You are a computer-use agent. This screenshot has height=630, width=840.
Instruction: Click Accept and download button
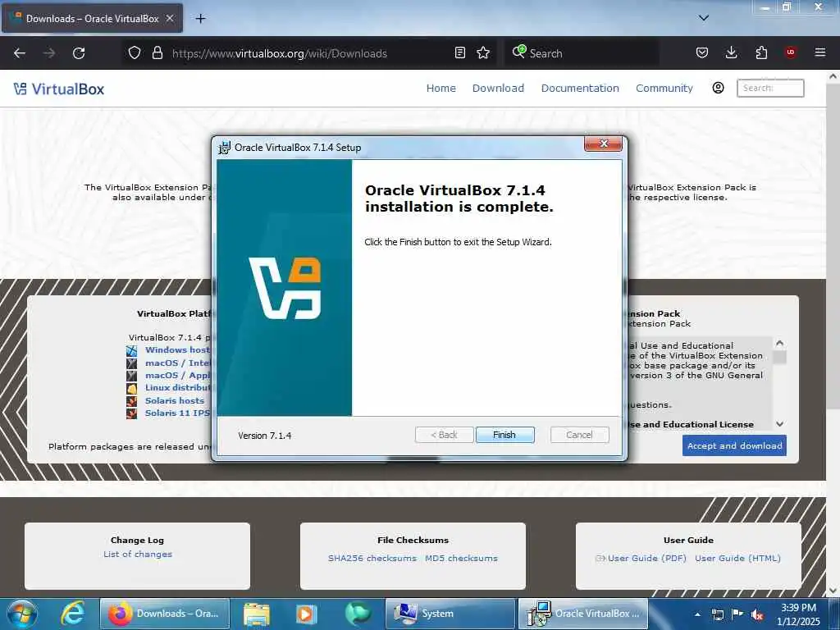point(734,445)
